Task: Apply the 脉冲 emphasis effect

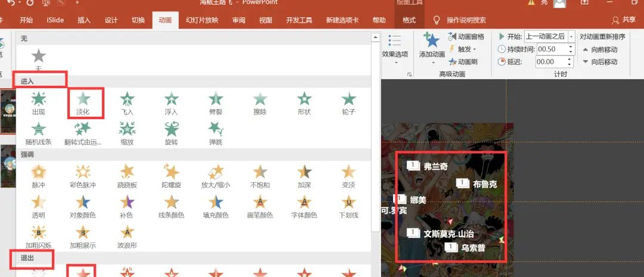Action: 39,176
